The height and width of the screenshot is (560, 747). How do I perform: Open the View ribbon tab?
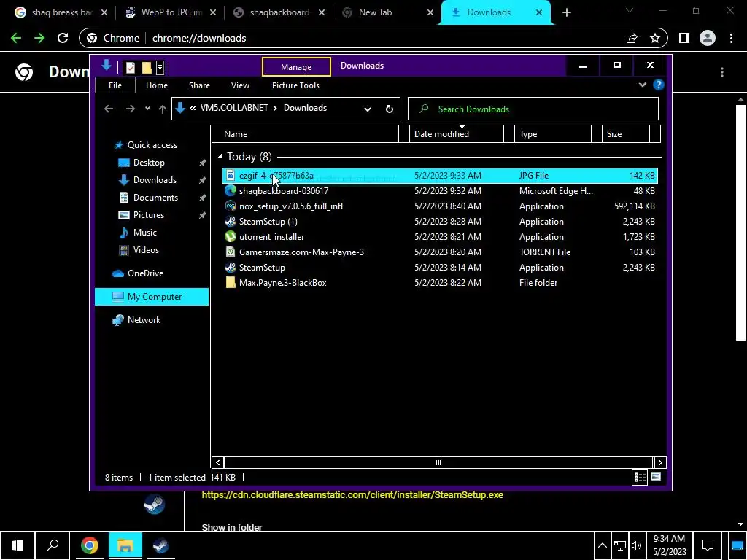click(240, 85)
